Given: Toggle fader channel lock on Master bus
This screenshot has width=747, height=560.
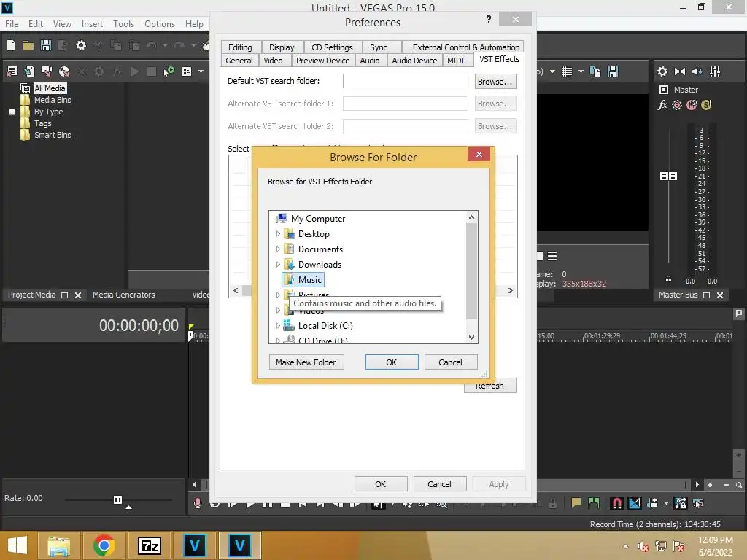Looking at the screenshot, I should tap(668, 279).
